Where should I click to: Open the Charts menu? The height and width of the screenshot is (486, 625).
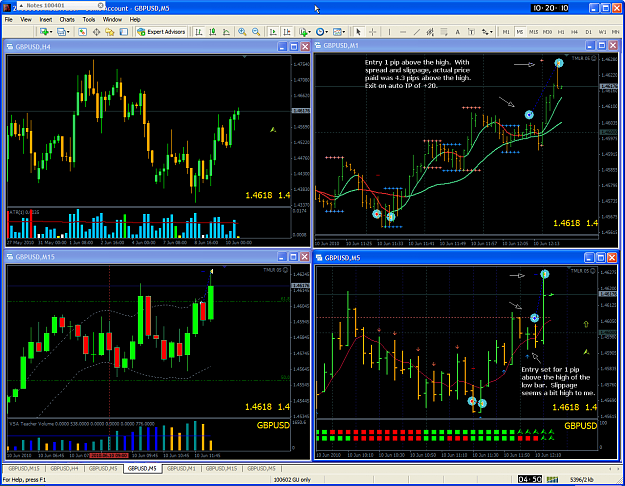click(67, 20)
